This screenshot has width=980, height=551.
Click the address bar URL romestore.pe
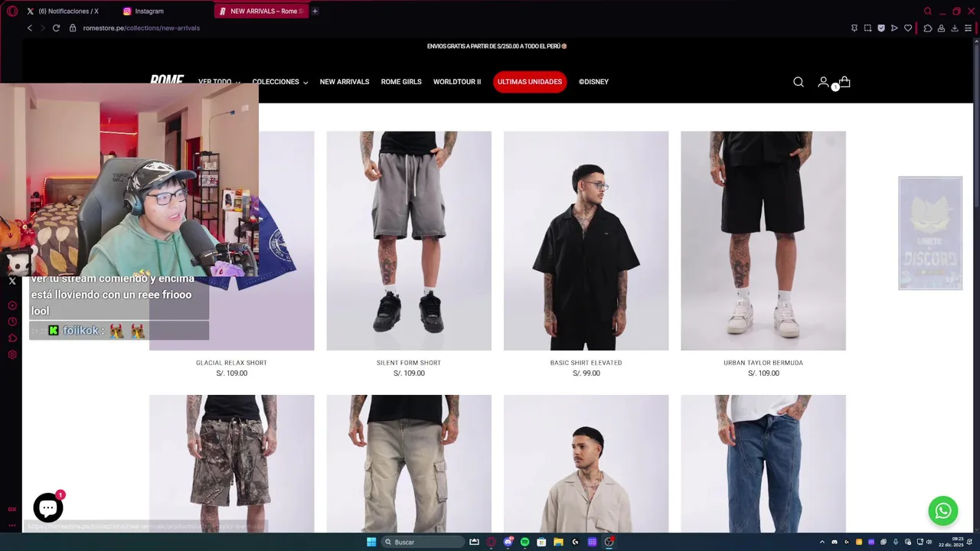click(x=141, y=28)
